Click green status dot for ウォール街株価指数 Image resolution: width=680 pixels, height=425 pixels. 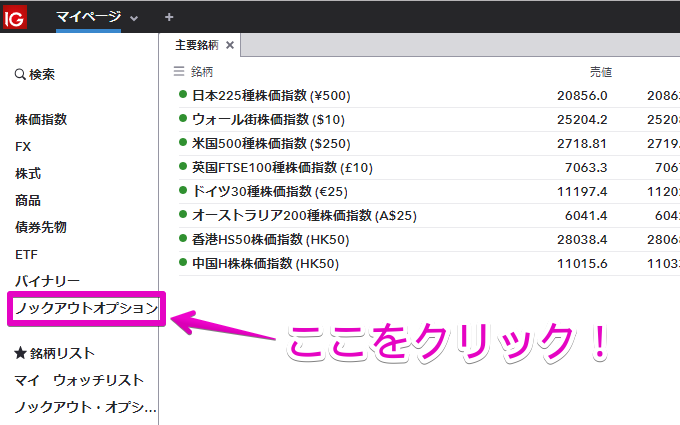coord(183,118)
